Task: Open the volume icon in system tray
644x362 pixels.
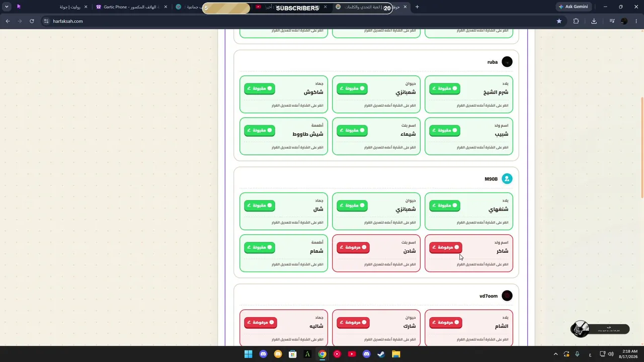Action: click(611, 354)
